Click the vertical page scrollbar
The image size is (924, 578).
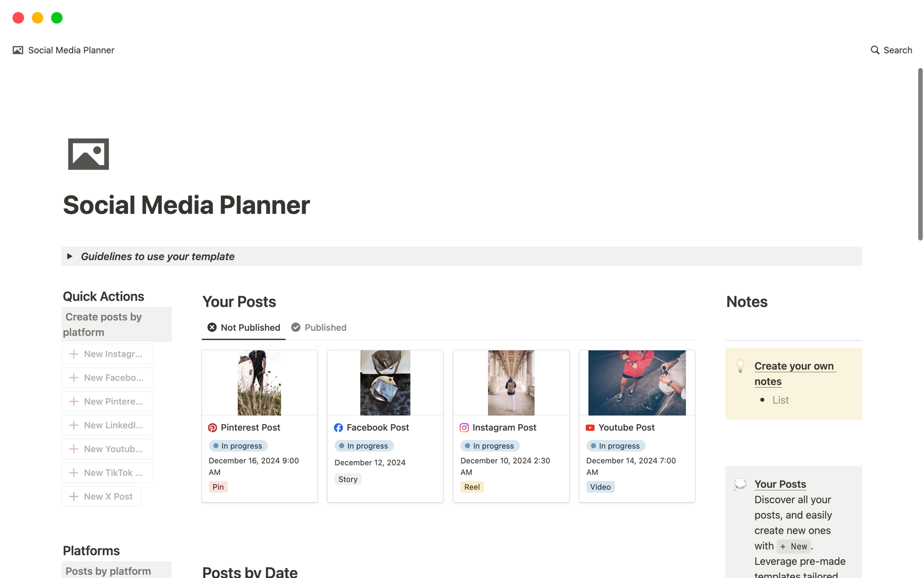[x=920, y=154]
